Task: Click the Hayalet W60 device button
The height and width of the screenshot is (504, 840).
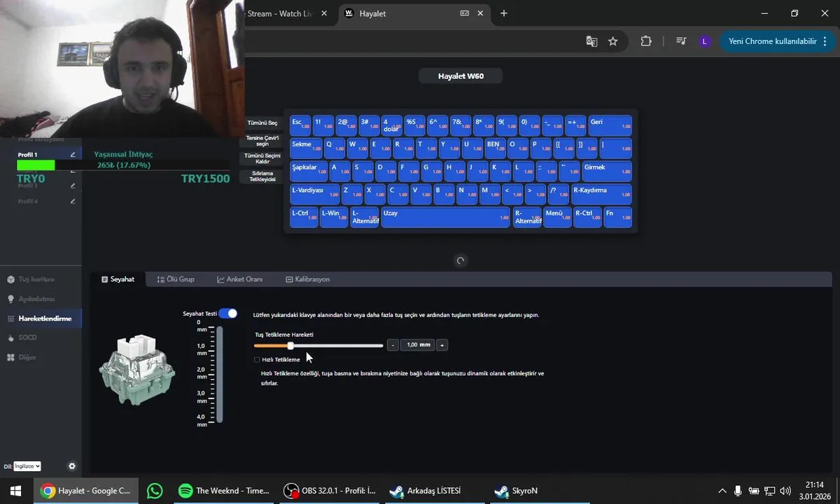Action: pyautogui.click(x=461, y=76)
